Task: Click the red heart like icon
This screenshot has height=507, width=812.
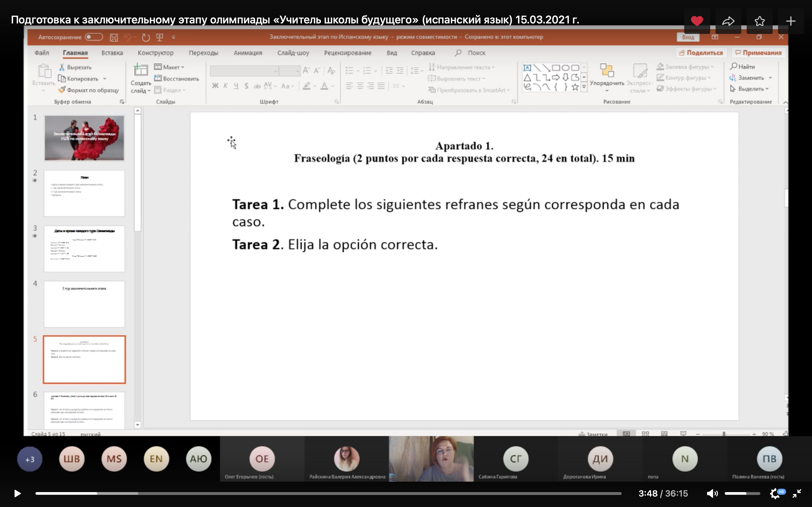Action: click(697, 21)
